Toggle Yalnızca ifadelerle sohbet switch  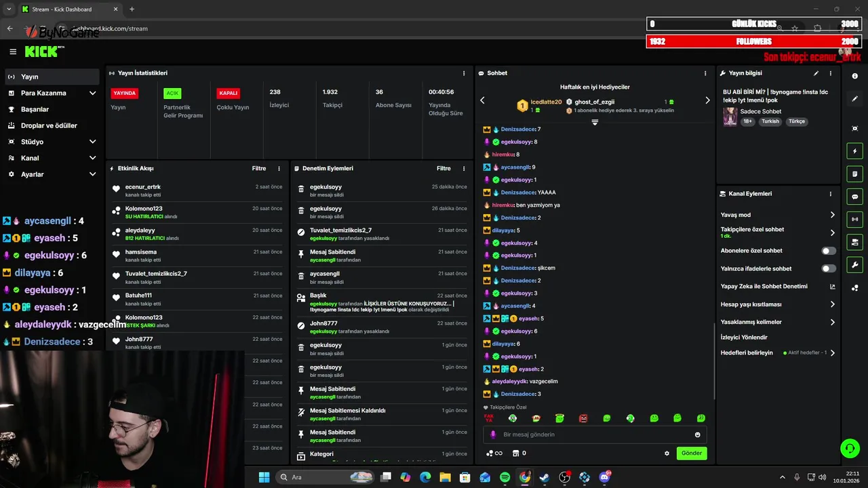coord(829,268)
